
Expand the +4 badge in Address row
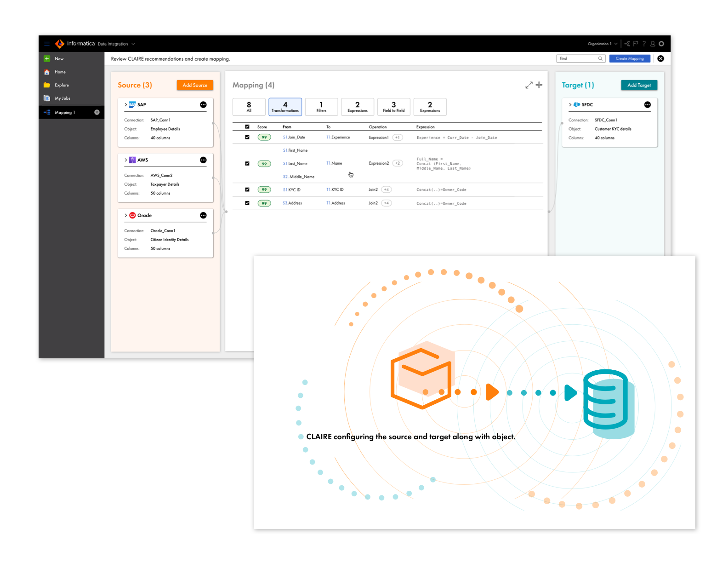[x=387, y=203]
